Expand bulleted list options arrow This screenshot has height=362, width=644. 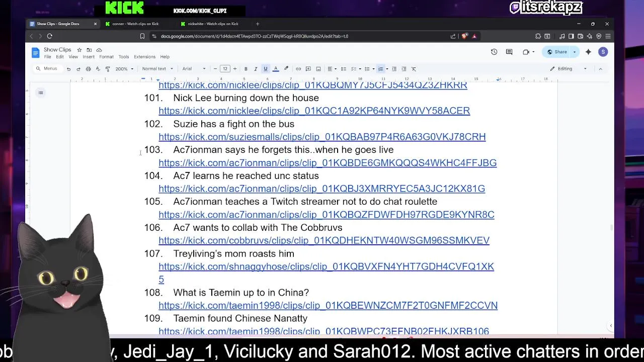(x=373, y=69)
